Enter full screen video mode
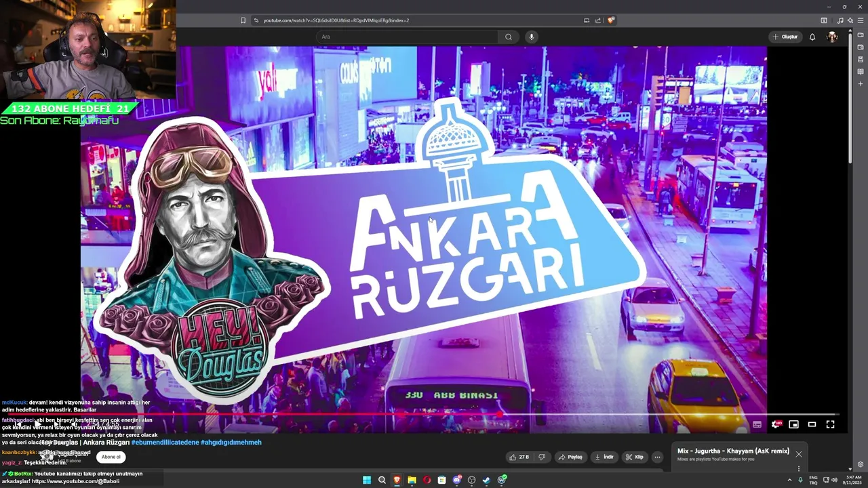Screen dimensions: 868x488 [x=830, y=424]
